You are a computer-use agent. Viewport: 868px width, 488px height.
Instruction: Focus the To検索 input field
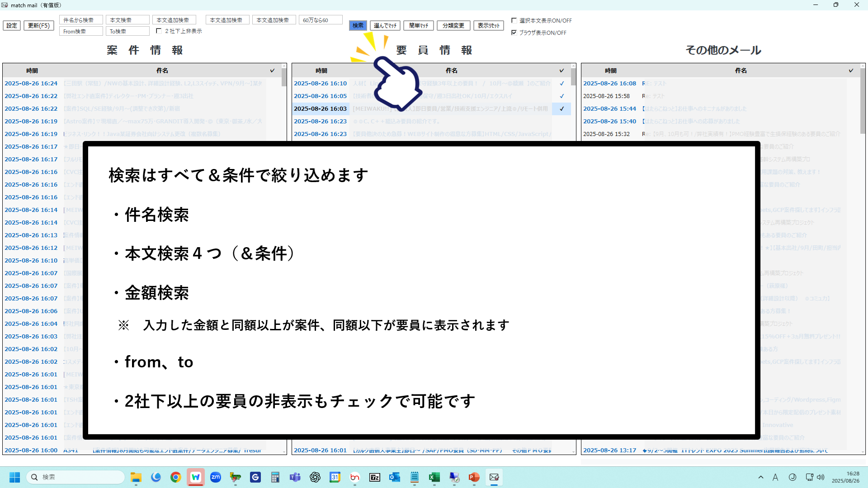pos(127,31)
